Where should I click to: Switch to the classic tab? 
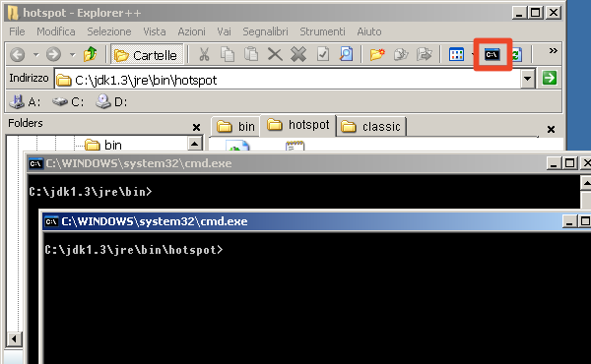(x=371, y=127)
